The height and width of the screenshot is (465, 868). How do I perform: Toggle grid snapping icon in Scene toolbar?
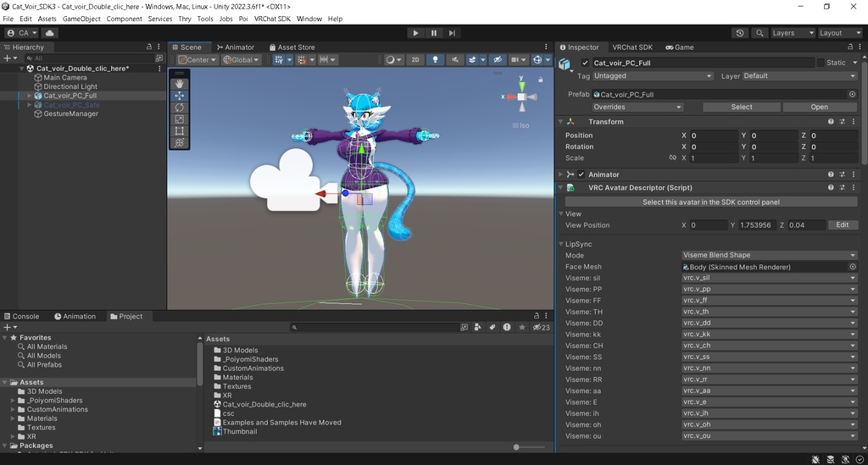tap(302, 60)
